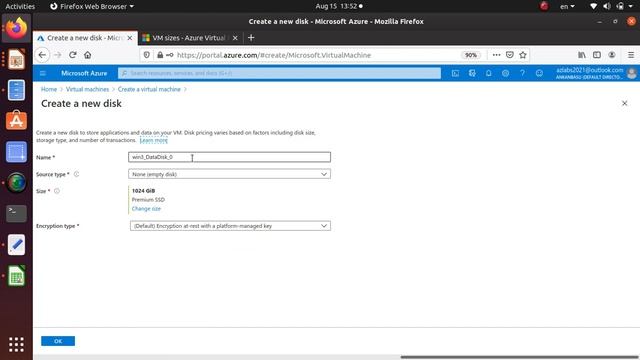Click the 90% zoom level indicator

click(x=471, y=55)
